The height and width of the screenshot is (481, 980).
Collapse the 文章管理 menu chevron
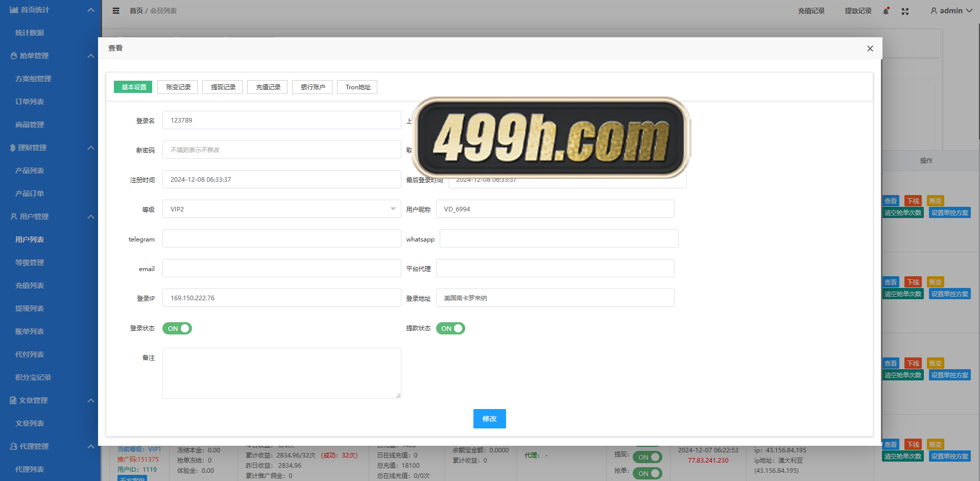pyautogui.click(x=91, y=400)
